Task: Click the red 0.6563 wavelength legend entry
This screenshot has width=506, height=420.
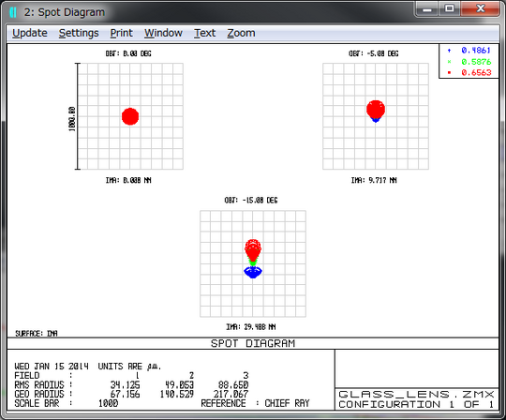Action: 469,72
